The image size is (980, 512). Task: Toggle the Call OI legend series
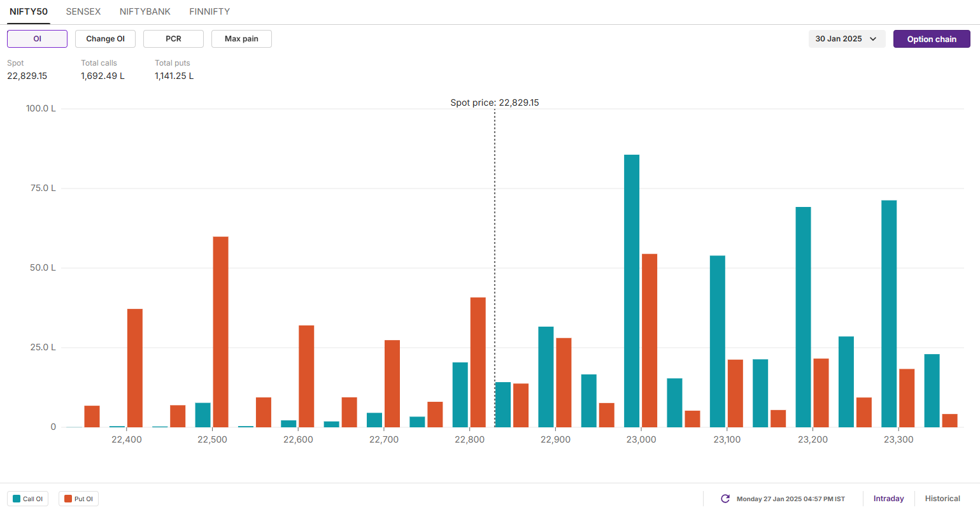(28, 499)
